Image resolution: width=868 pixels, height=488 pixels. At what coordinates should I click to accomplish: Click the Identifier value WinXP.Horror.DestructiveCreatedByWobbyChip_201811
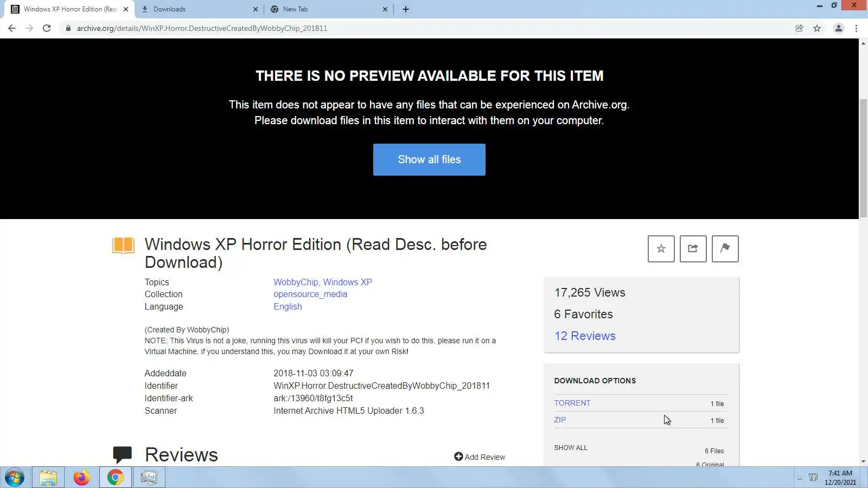381,386
